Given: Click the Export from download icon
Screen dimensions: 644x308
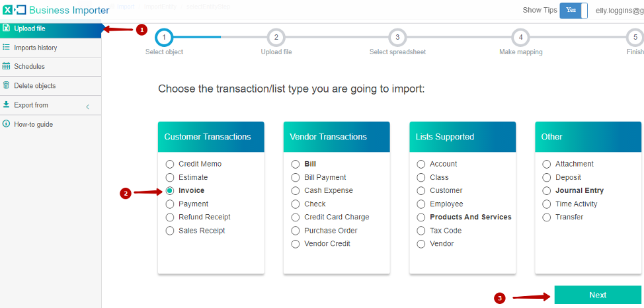Looking at the screenshot, I should tap(6, 104).
